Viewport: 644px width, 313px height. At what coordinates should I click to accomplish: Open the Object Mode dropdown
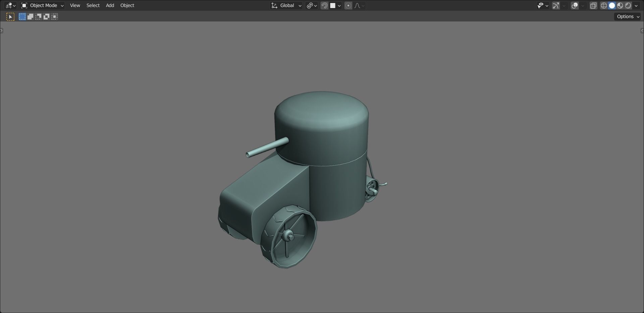click(x=42, y=5)
